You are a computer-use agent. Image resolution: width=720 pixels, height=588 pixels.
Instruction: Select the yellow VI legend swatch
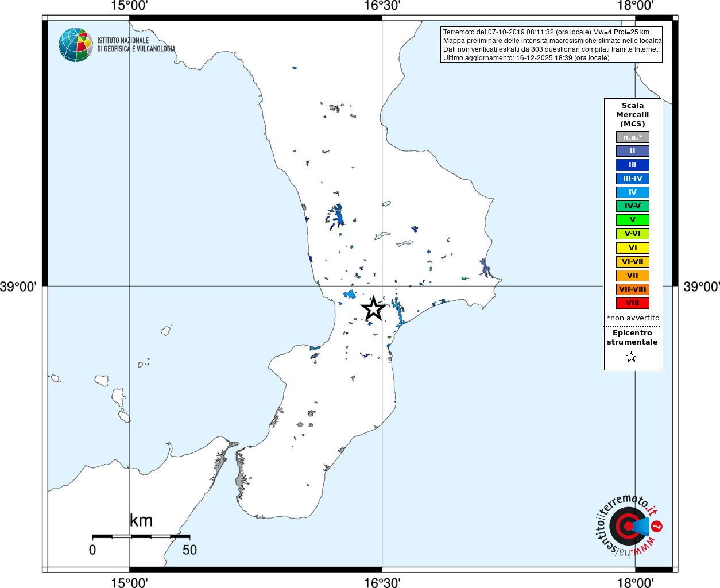633,248
